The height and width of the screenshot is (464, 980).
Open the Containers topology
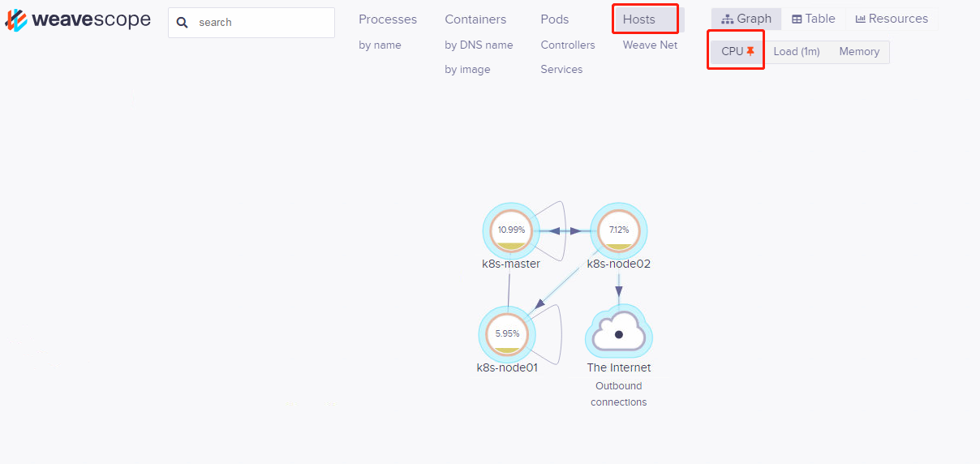[475, 19]
